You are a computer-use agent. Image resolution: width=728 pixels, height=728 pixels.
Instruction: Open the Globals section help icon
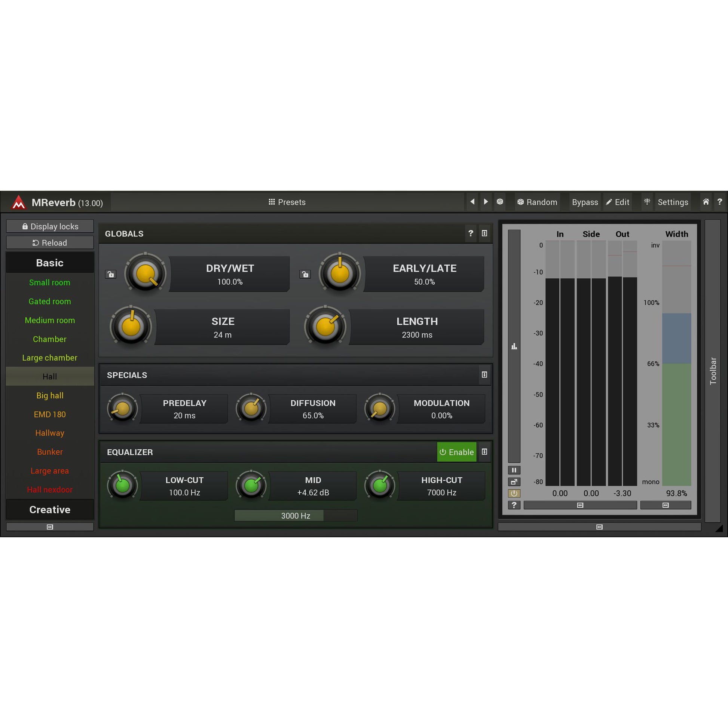471,233
